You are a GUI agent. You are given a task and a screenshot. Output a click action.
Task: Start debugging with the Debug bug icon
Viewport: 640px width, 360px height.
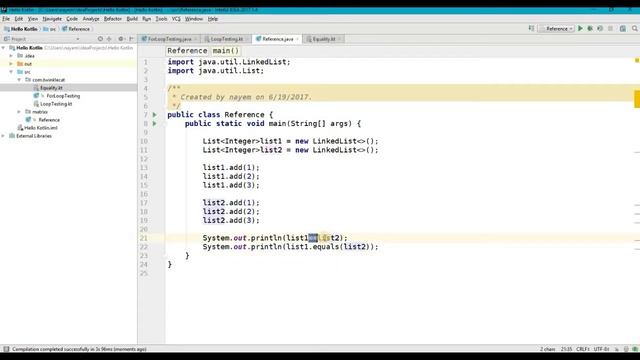coord(590,29)
